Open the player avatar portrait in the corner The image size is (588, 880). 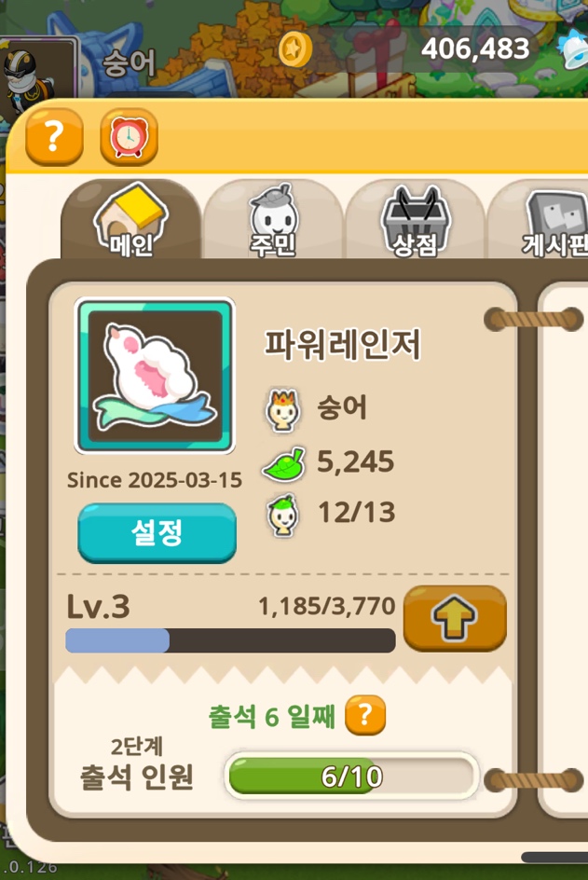tap(37, 70)
